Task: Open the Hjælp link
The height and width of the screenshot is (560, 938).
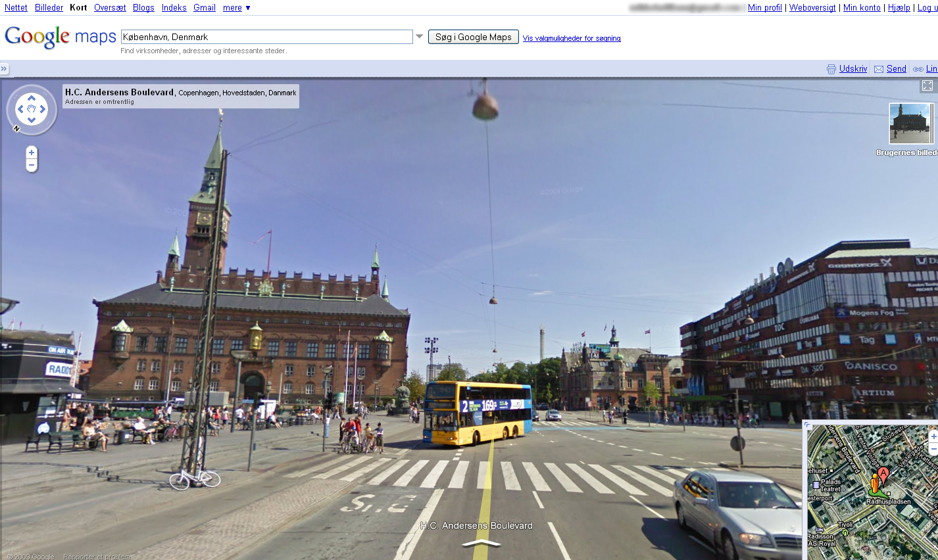Action: [899, 8]
